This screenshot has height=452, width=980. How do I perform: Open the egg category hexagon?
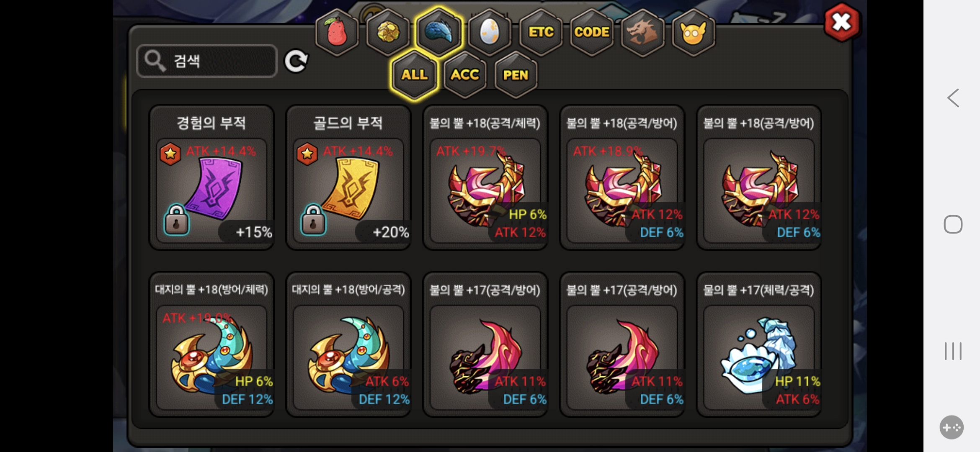click(490, 32)
